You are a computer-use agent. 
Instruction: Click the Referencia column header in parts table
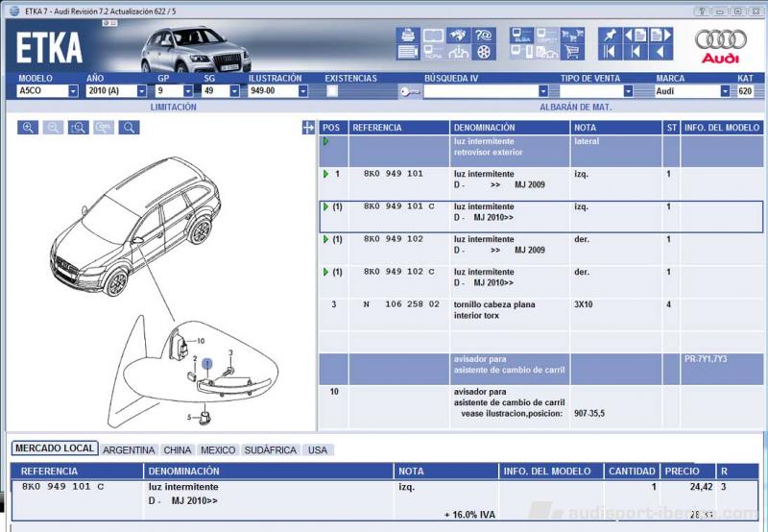point(398,128)
